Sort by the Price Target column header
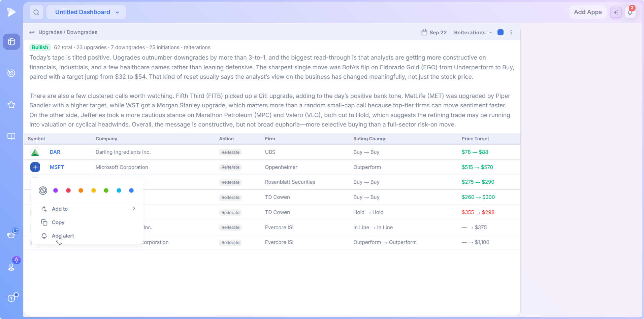The width and height of the screenshot is (644, 319). 475,139
